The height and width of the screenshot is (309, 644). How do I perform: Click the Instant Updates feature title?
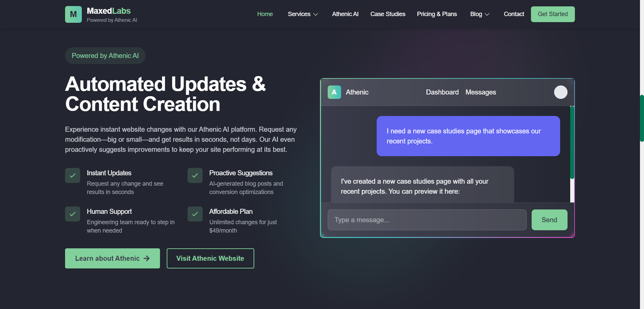(x=109, y=173)
